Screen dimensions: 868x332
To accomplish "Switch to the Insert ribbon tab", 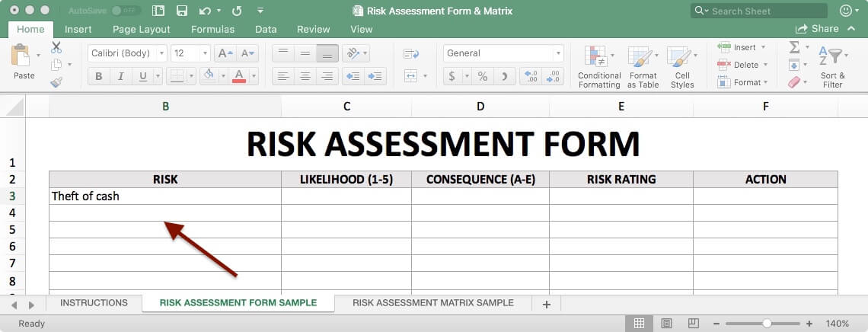I will pyautogui.click(x=78, y=30).
